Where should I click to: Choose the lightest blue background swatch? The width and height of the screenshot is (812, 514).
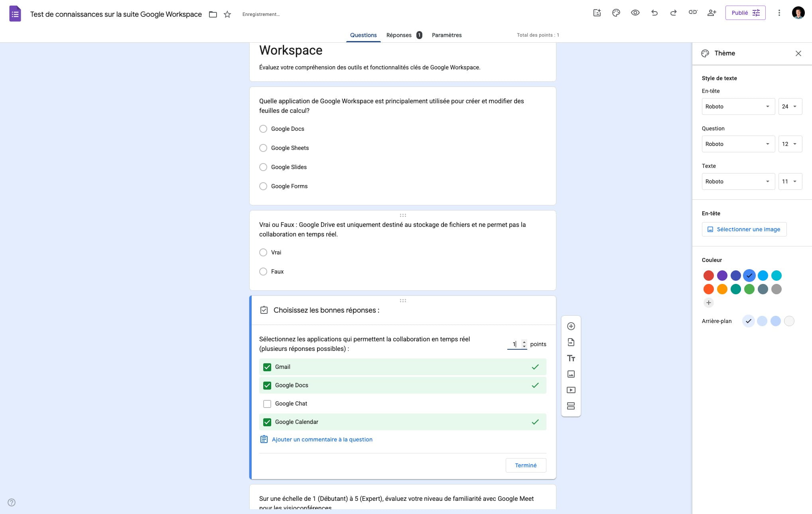[x=749, y=321]
